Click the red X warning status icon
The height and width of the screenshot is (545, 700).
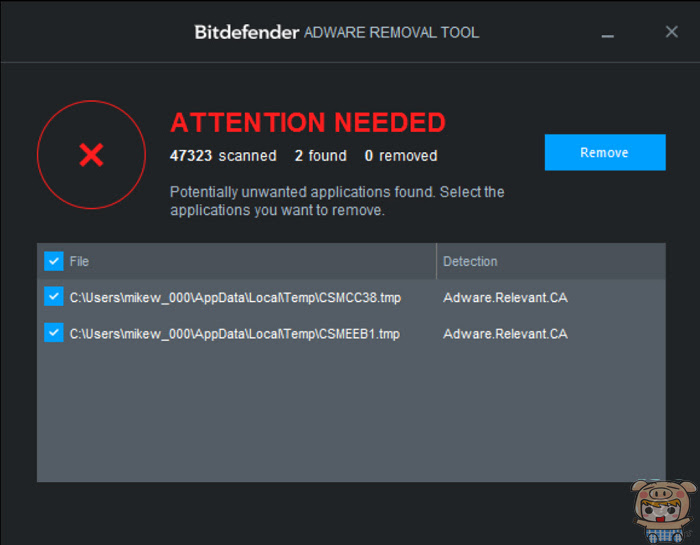(x=91, y=154)
